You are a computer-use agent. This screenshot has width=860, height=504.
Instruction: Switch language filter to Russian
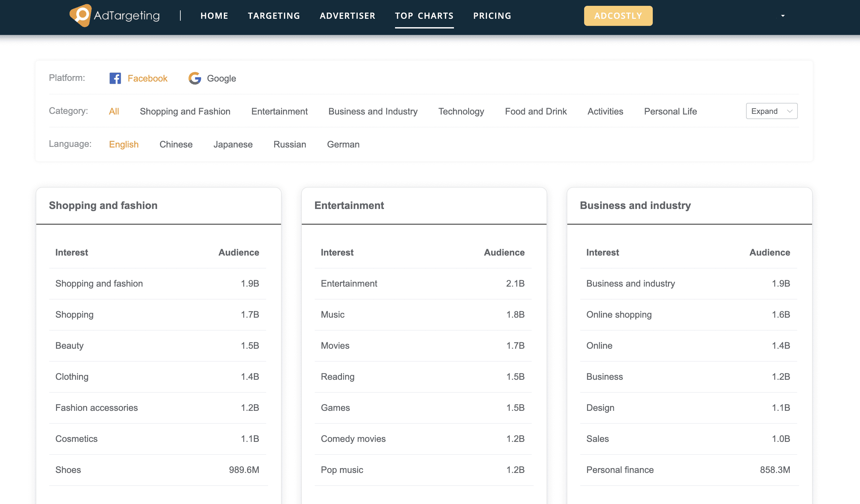pos(290,144)
